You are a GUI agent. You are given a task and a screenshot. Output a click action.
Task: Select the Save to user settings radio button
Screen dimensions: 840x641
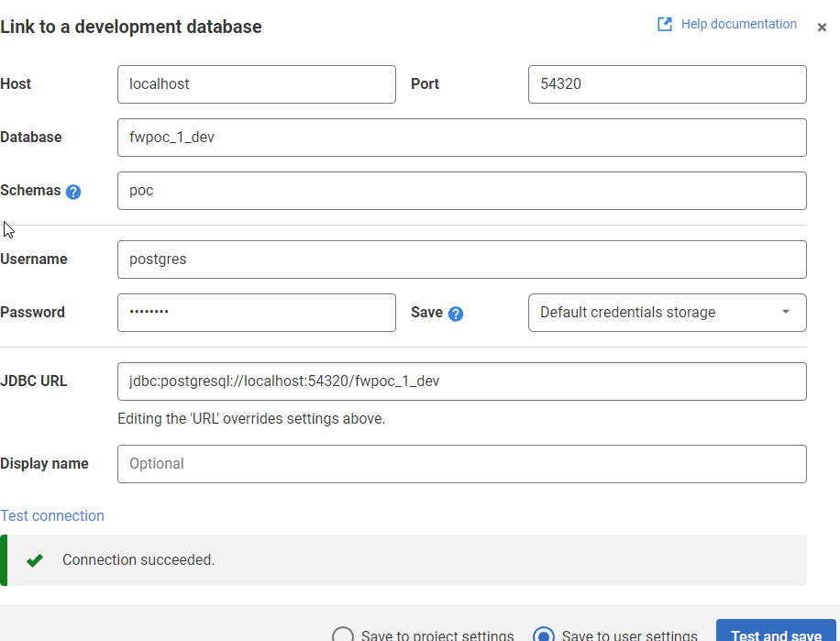point(543,634)
